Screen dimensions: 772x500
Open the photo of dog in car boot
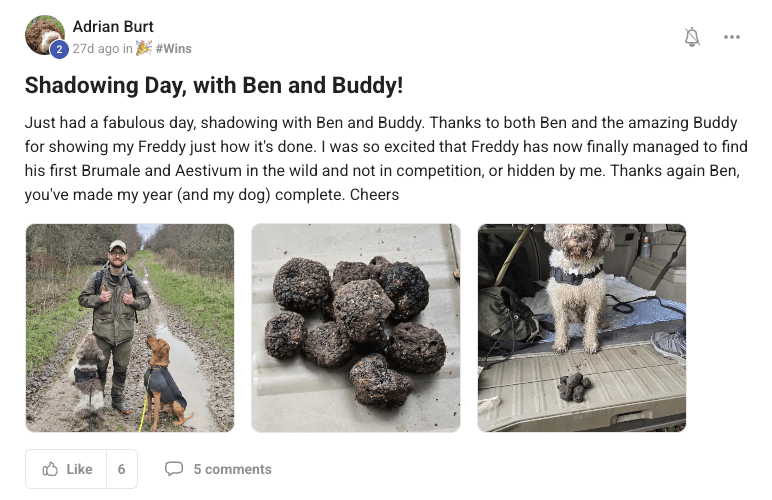click(x=582, y=328)
